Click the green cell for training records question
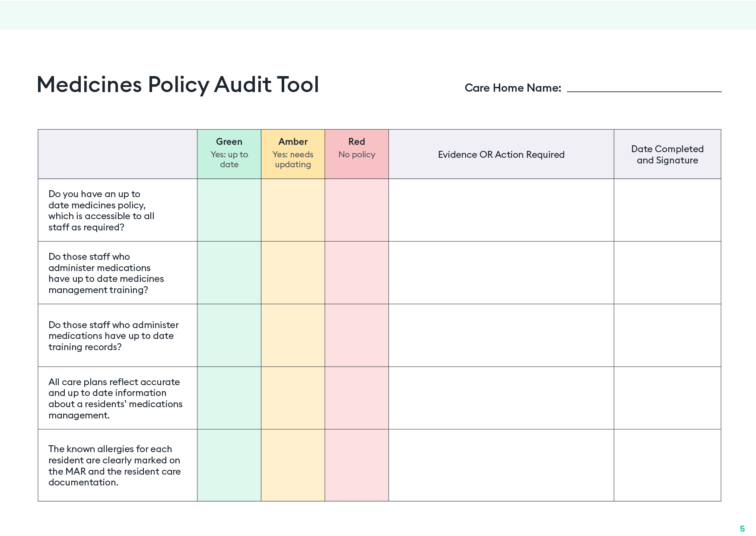 click(x=229, y=335)
